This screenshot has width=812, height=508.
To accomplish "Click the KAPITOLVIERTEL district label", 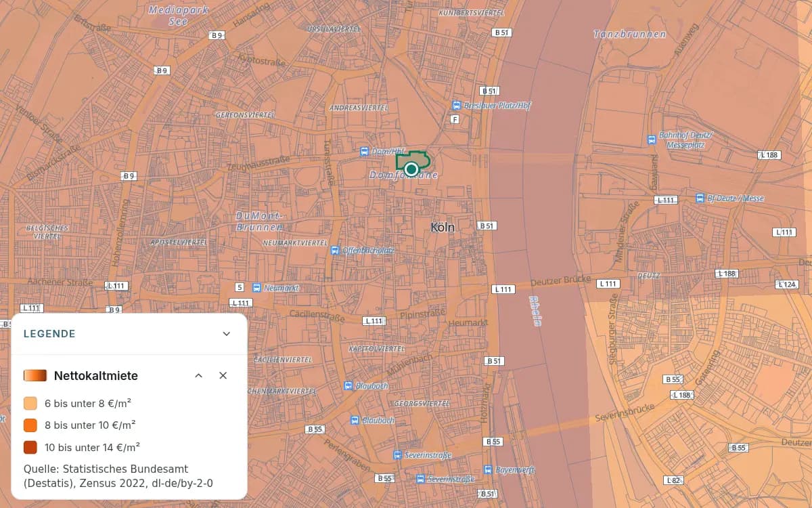I will pos(376,348).
